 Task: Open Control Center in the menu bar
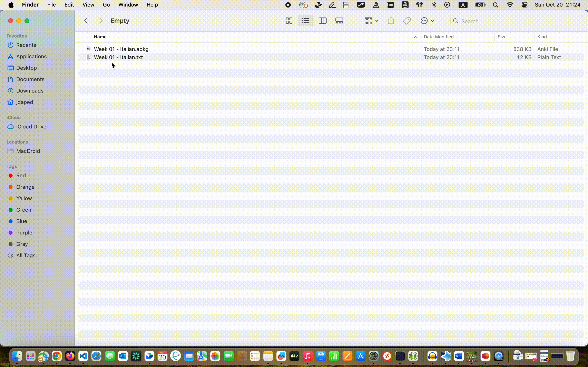pos(525,5)
